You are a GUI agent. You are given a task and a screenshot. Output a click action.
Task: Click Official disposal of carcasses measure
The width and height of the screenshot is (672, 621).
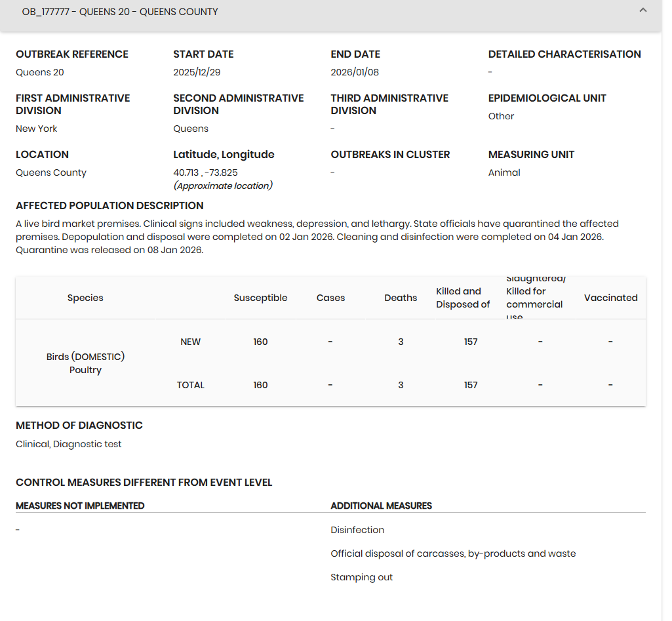(453, 553)
